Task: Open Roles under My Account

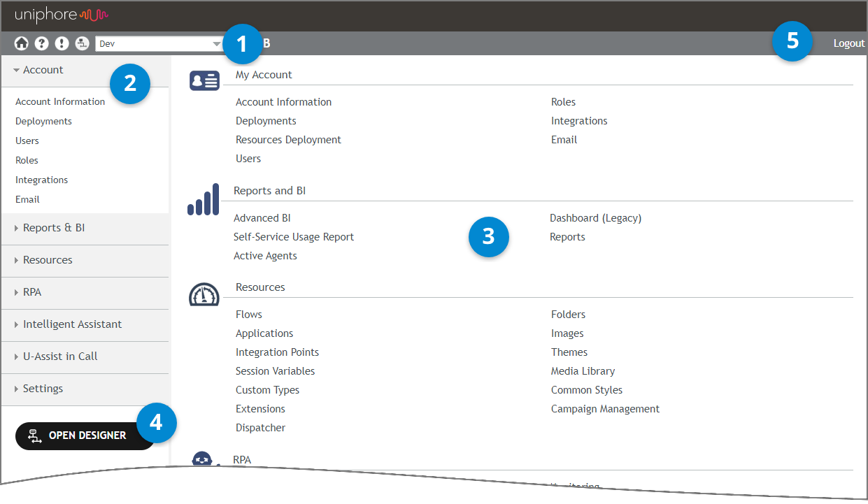Action: (x=563, y=102)
